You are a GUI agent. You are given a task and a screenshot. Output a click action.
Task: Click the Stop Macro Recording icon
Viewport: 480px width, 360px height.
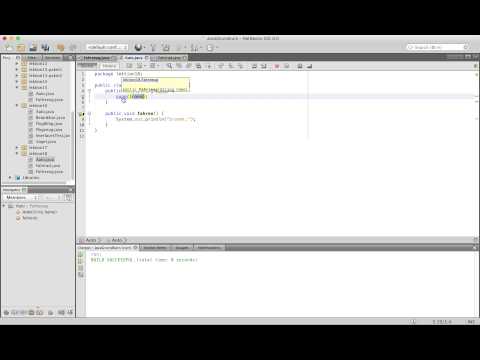pyautogui.click(x=286, y=66)
